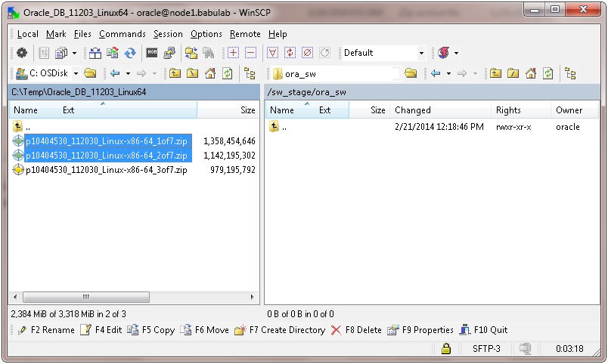
Task: Open the Local menu
Action: (27, 34)
